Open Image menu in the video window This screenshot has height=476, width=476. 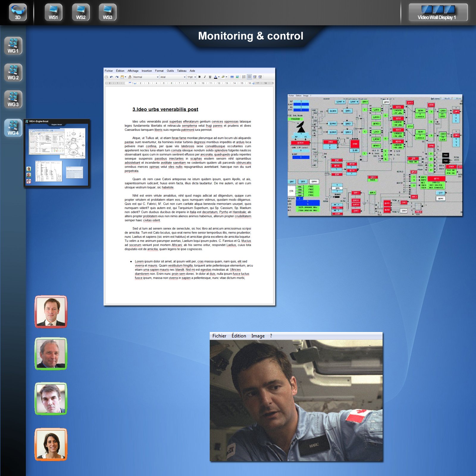click(258, 336)
